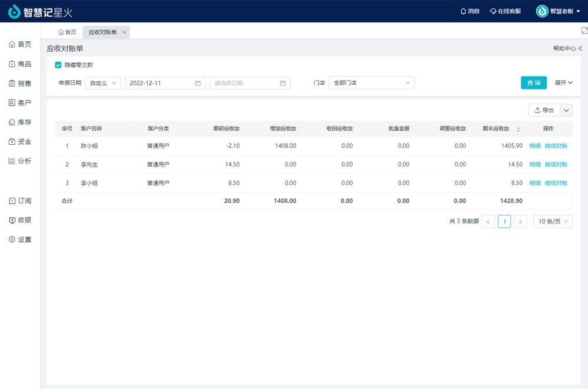Open 资金 sidebar section
Image resolution: width=588 pixels, height=392 pixels.
pos(20,142)
